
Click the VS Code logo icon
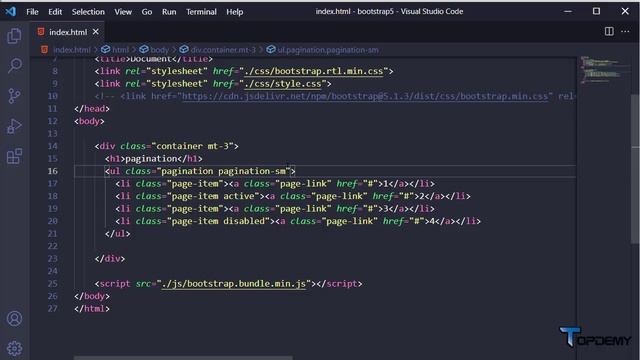pos(11,11)
